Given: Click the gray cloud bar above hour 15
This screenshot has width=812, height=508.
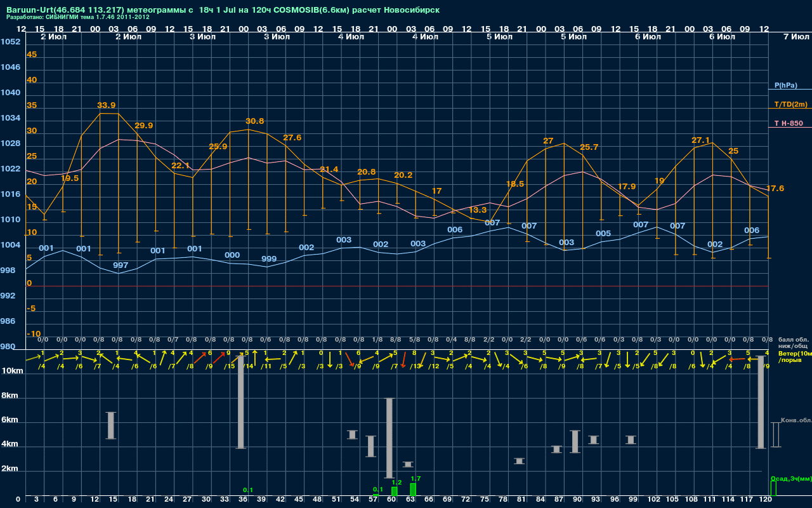Looking at the screenshot, I should (x=111, y=425).
